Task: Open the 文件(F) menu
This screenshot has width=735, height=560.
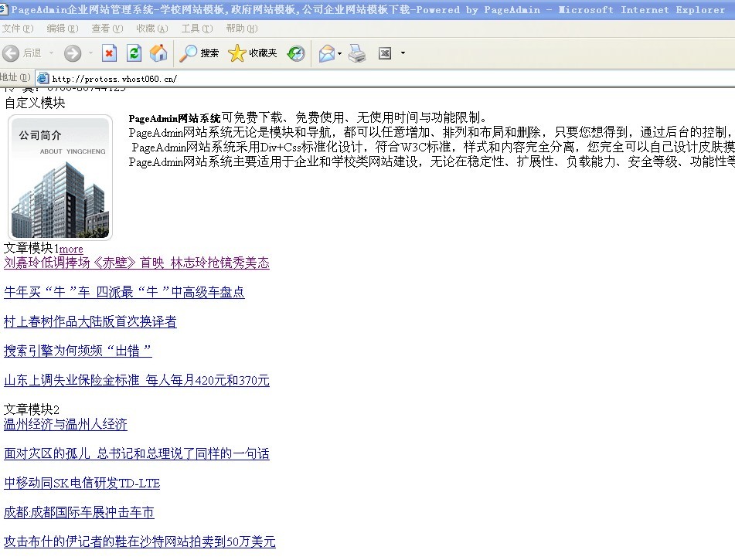Action: (x=17, y=29)
